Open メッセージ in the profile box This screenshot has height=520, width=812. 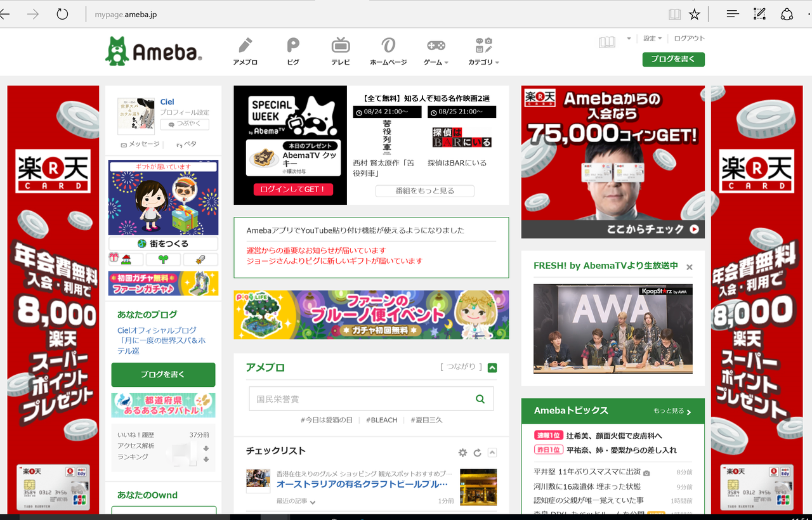point(140,145)
